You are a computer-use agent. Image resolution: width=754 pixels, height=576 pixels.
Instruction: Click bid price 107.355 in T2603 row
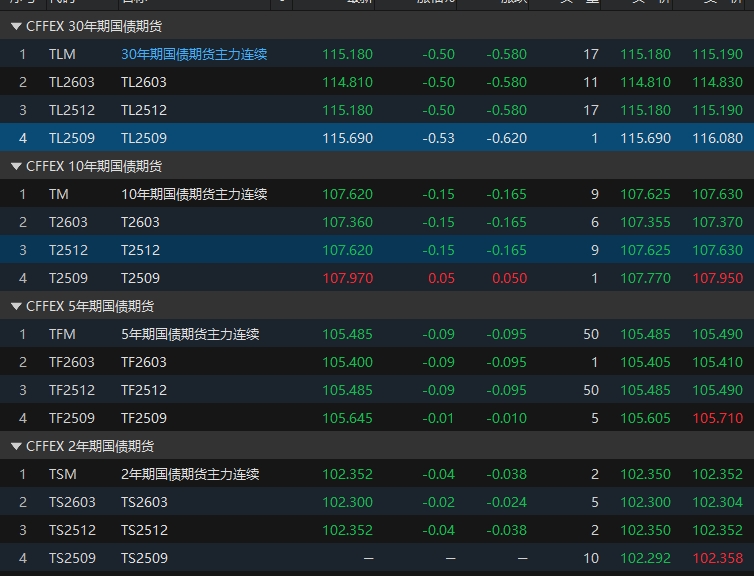(x=645, y=222)
